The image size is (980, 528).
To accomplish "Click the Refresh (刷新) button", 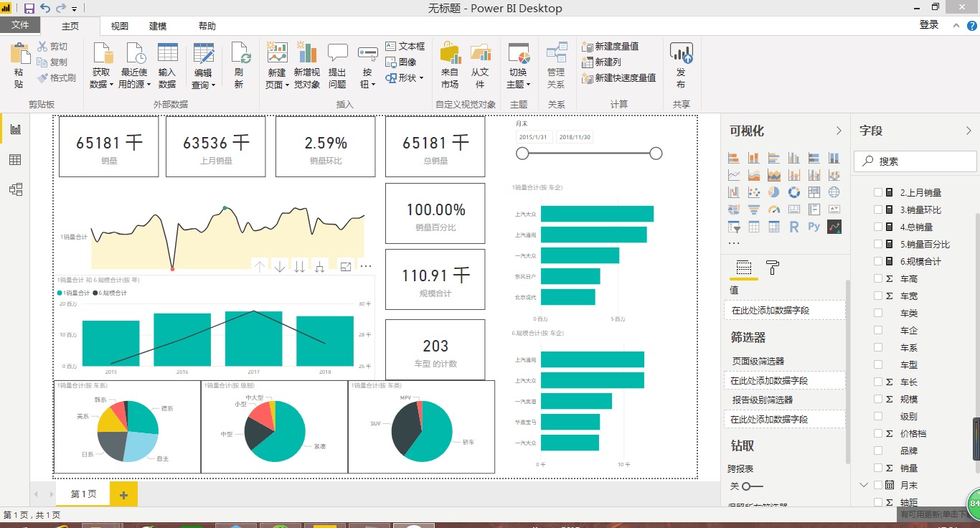I will (239, 66).
